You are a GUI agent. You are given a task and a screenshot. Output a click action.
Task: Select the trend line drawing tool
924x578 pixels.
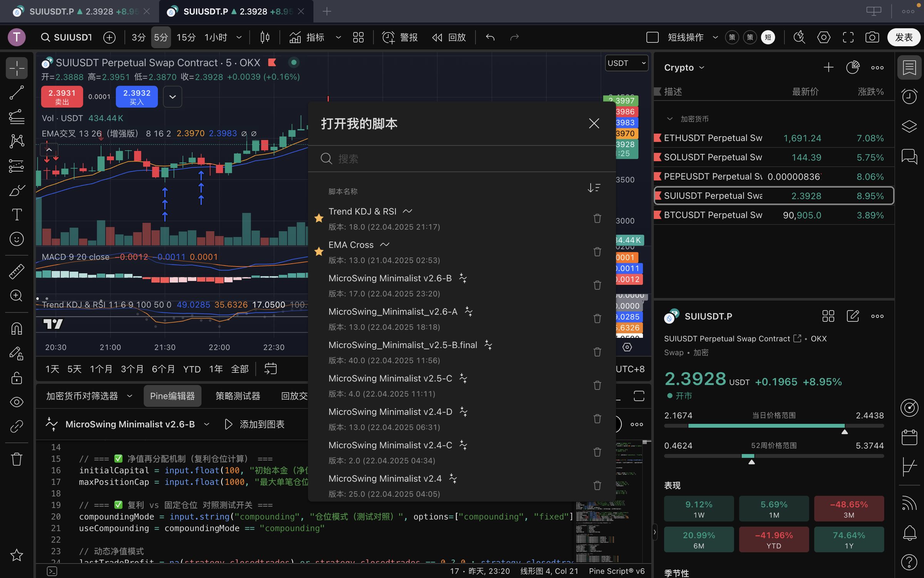pyautogui.click(x=17, y=92)
